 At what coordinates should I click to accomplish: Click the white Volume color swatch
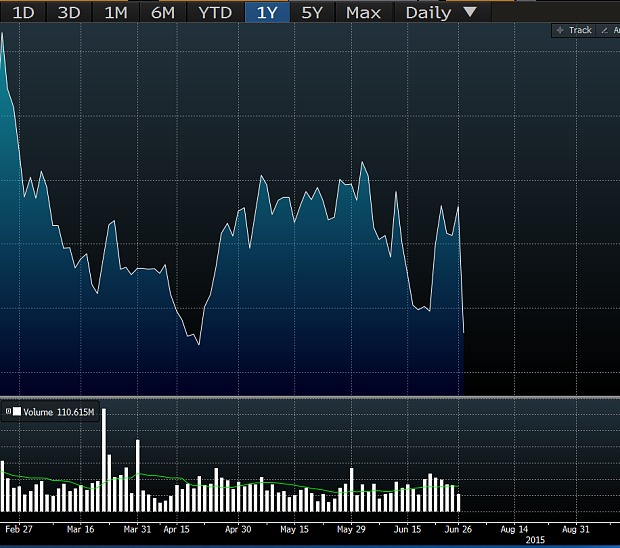[x=17, y=411]
